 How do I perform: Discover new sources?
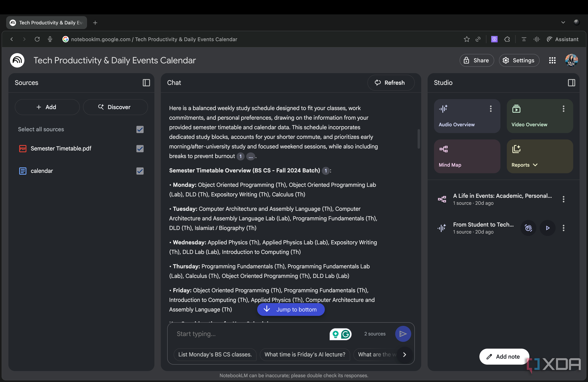115,107
